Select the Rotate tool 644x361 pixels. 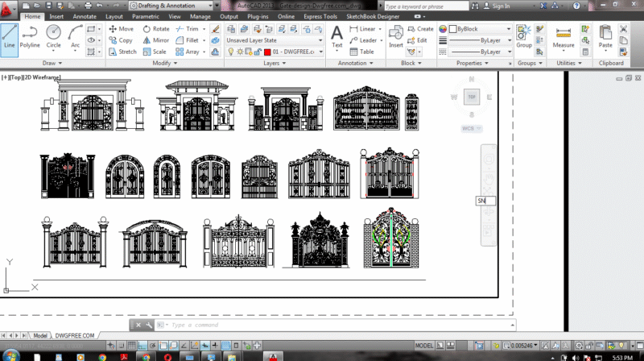pyautogui.click(x=156, y=29)
